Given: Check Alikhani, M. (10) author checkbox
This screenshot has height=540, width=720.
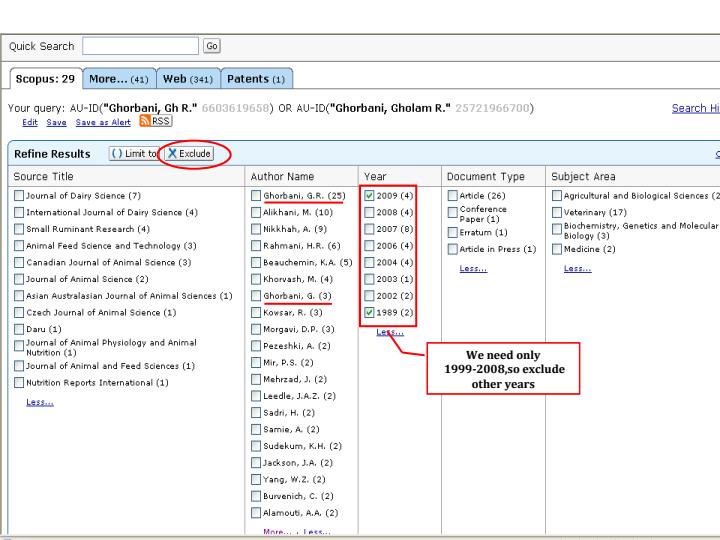Looking at the screenshot, I should (256, 212).
